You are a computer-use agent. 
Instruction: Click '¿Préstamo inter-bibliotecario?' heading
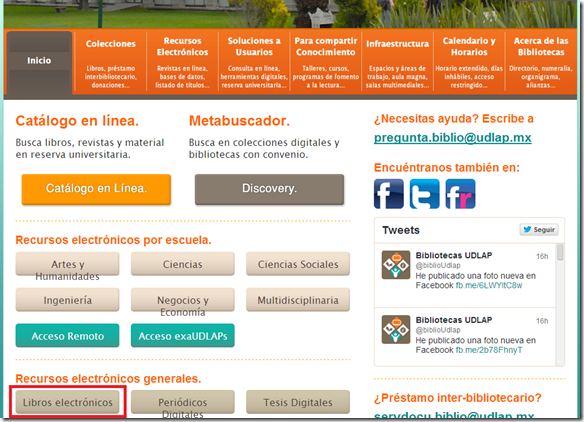pos(457,398)
